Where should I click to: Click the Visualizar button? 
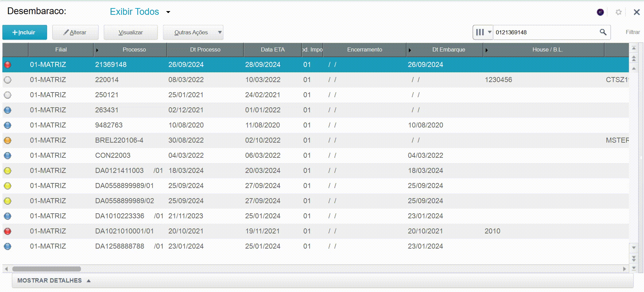click(x=131, y=32)
